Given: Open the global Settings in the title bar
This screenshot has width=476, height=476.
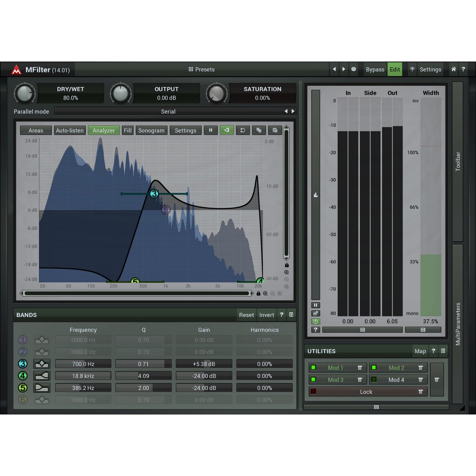Looking at the screenshot, I should tap(430, 69).
